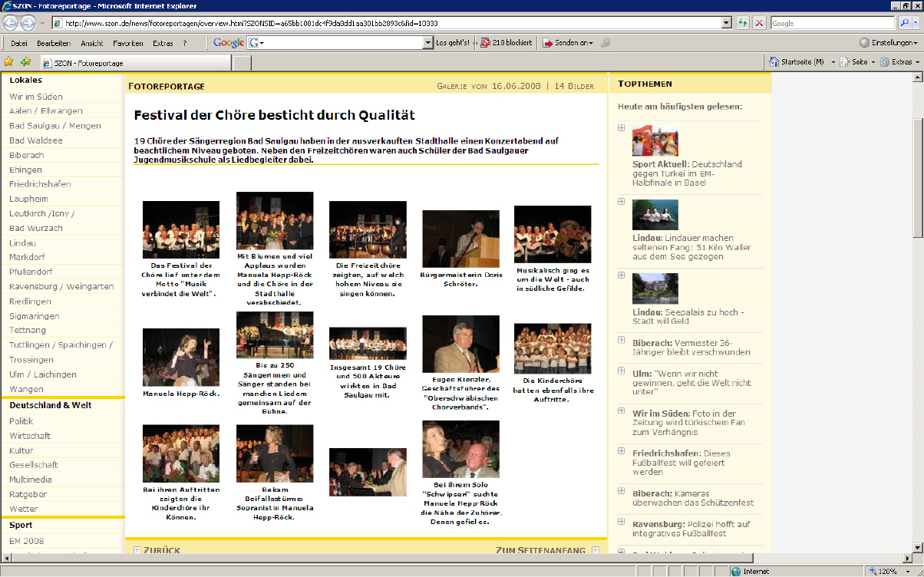Click the Los geht's! search button

coord(452,43)
